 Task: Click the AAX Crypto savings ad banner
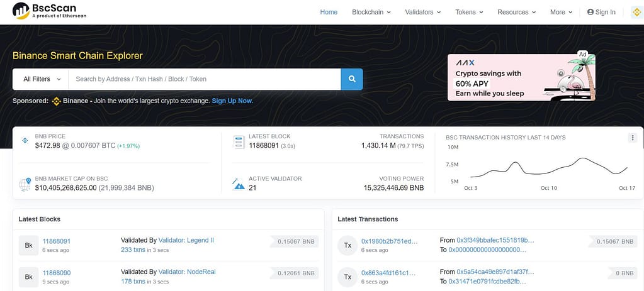tap(521, 77)
